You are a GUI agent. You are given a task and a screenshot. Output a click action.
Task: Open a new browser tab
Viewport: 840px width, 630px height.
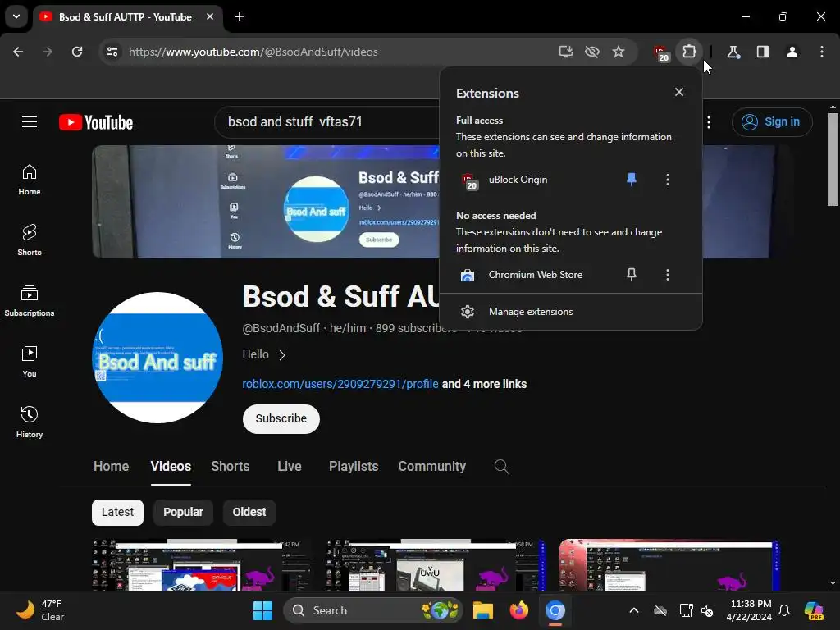240,16
